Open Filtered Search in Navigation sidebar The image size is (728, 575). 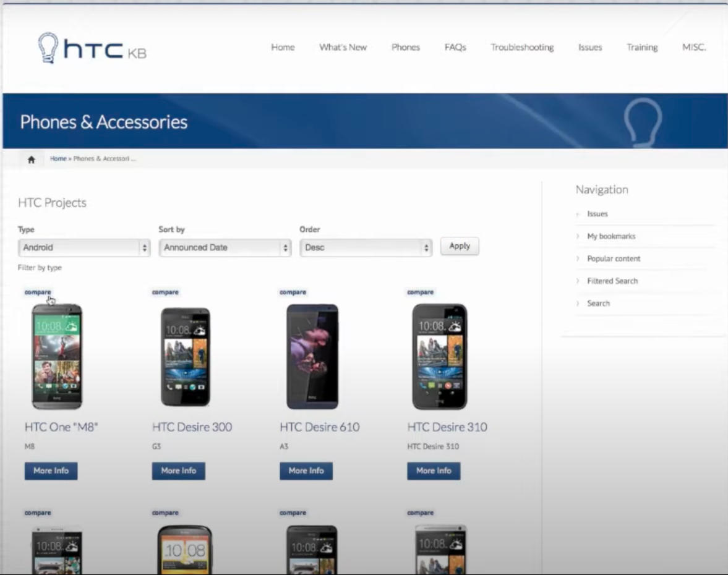coord(612,281)
